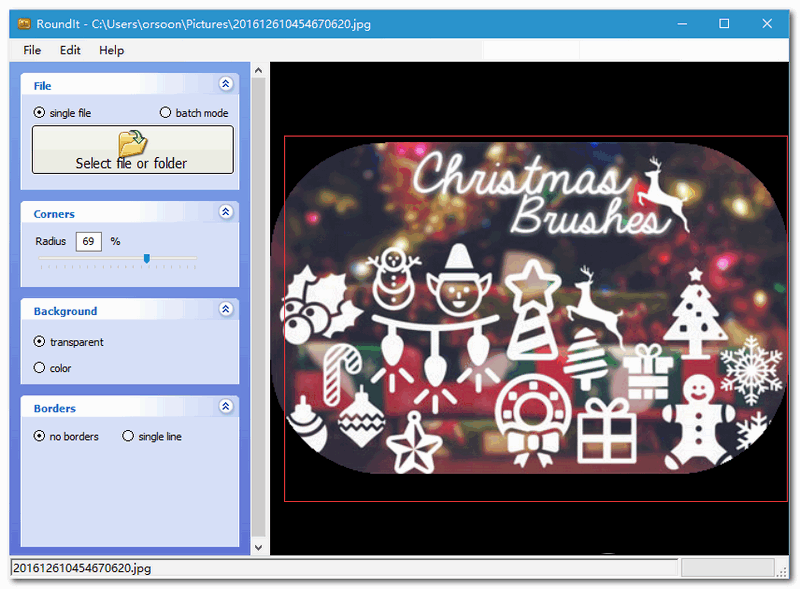Click the Radius percentage input field
800x589 pixels.
(89, 241)
